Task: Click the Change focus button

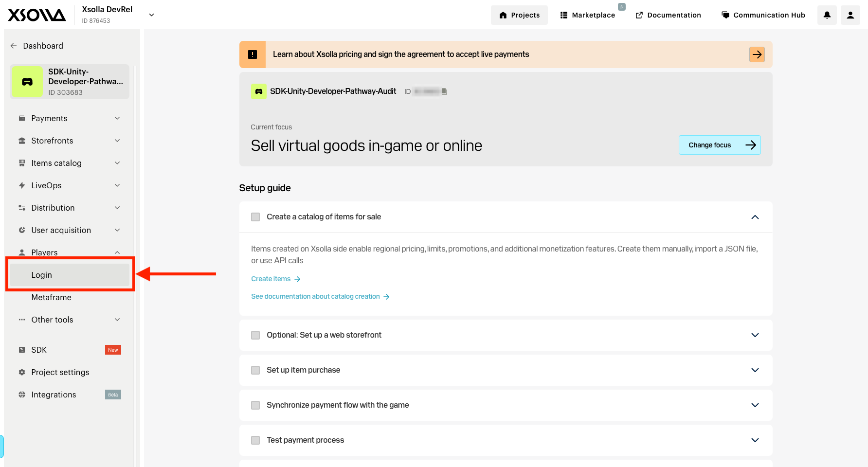Action: (x=720, y=145)
